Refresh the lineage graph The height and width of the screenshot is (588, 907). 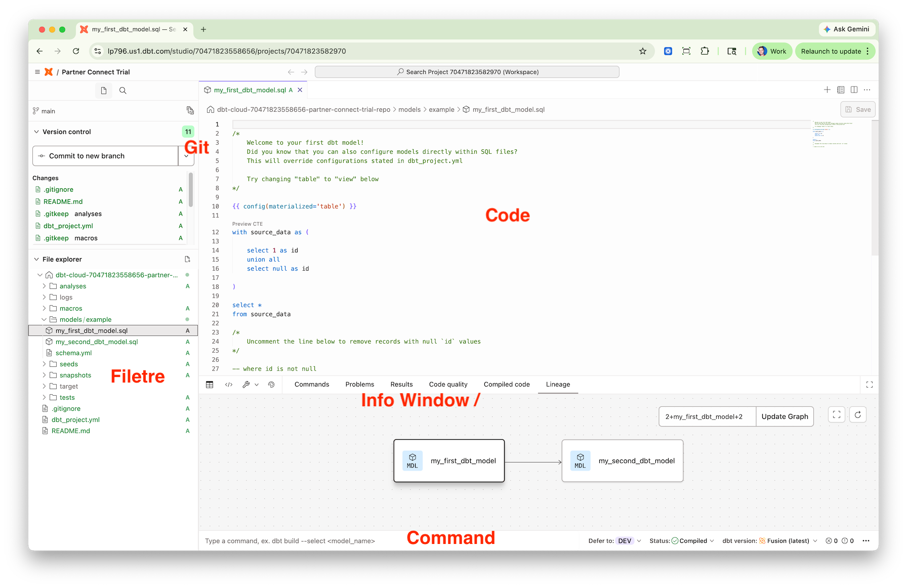click(858, 415)
